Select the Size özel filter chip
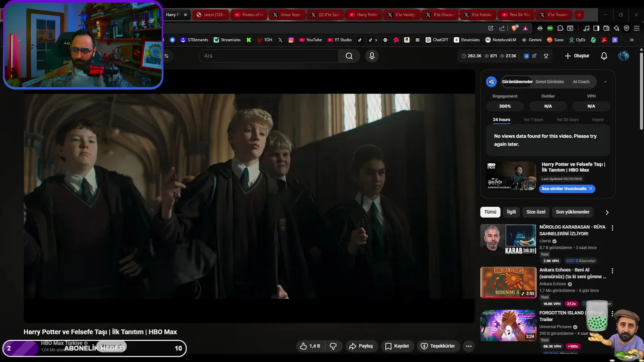 click(x=535, y=212)
